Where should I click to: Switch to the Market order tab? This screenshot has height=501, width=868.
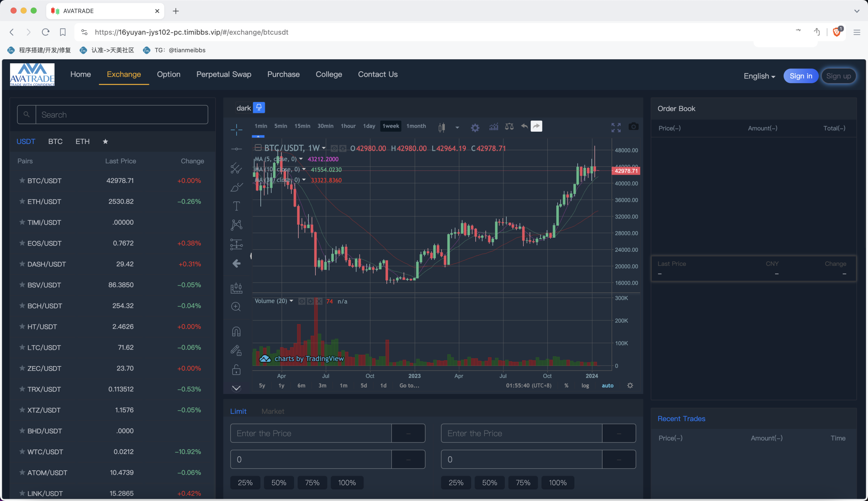pos(273,411)
